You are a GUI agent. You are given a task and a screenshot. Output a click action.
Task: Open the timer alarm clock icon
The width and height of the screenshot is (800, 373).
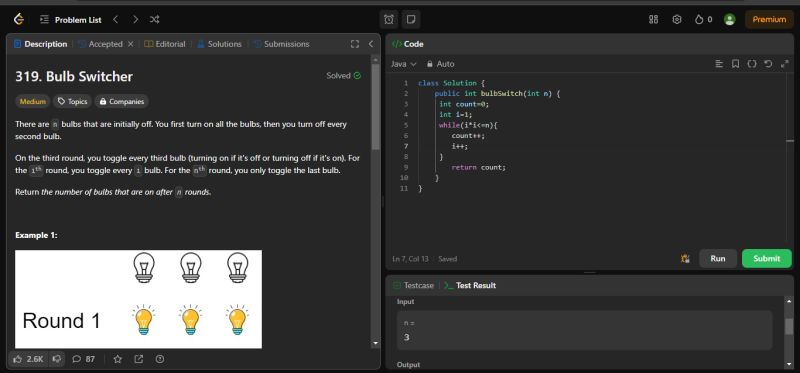389,19
